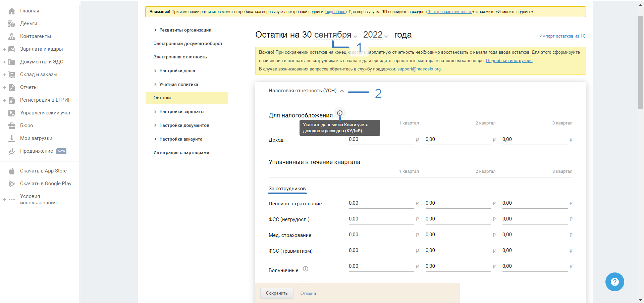The width and height of the screenshot is (644, 303).
Task: Follow the Электронная отчетность link in banner
Action: coord(450,12)
